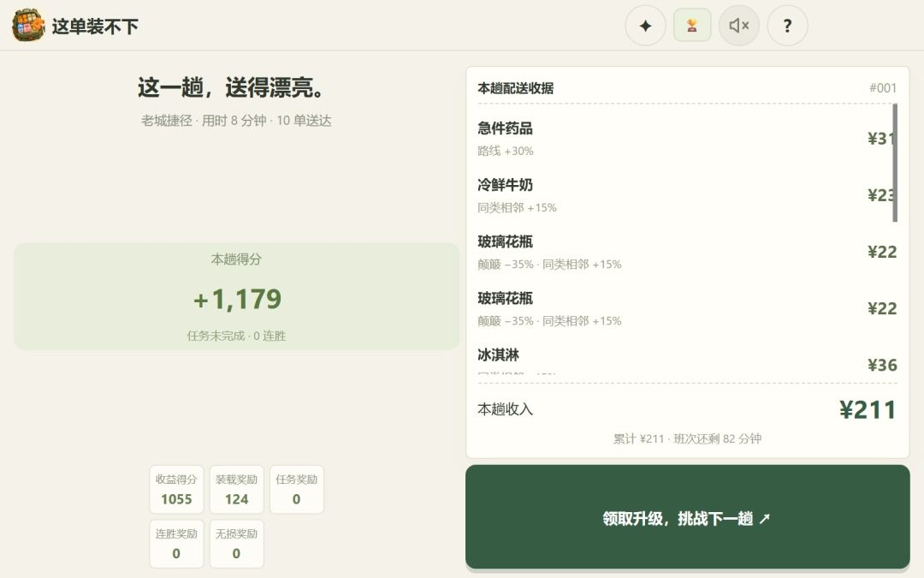The image size is (924, 578).
Task: Click the 本趟得分 label
Action: coord(236,259)
